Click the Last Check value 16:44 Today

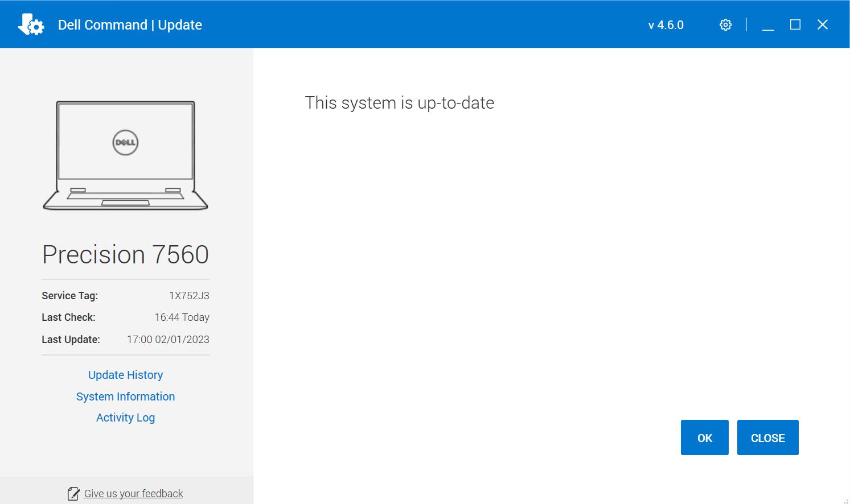point(182,317)
